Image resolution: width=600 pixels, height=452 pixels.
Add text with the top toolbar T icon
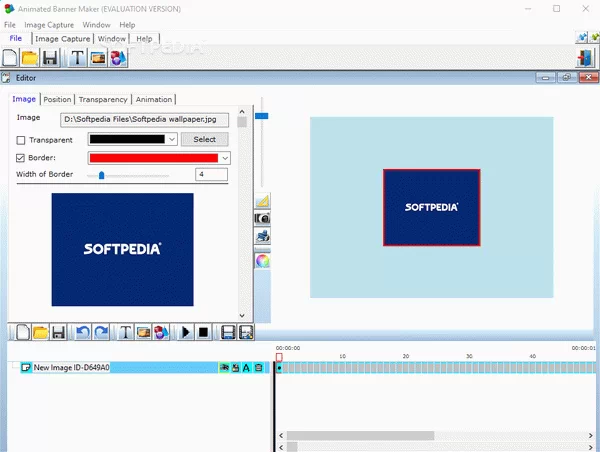click(x=78, y=58)
